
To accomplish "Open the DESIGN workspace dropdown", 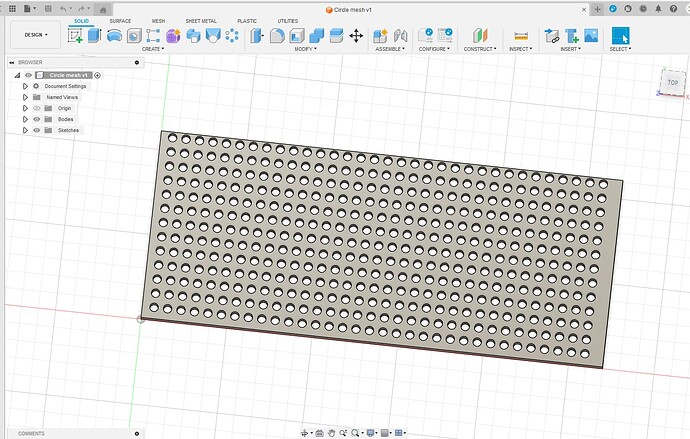I will (36, 35).
